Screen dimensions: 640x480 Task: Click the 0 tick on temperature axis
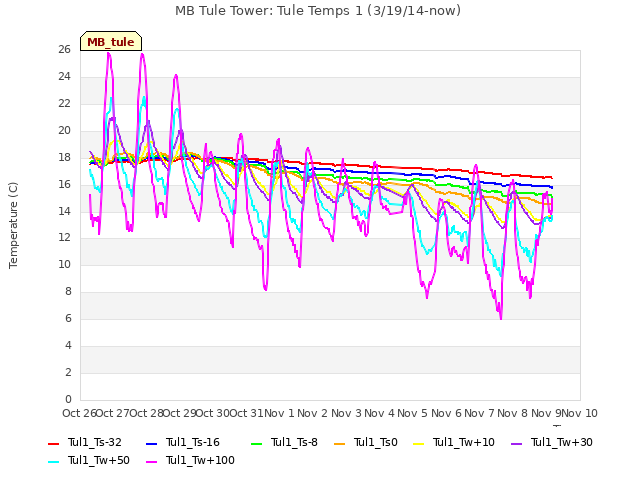coord(68,399)
